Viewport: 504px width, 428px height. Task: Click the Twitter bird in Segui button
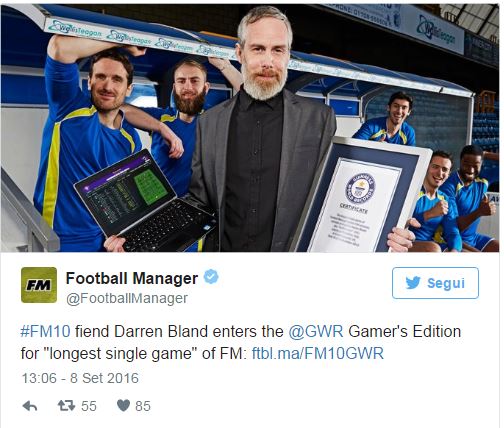coord(413,283)
